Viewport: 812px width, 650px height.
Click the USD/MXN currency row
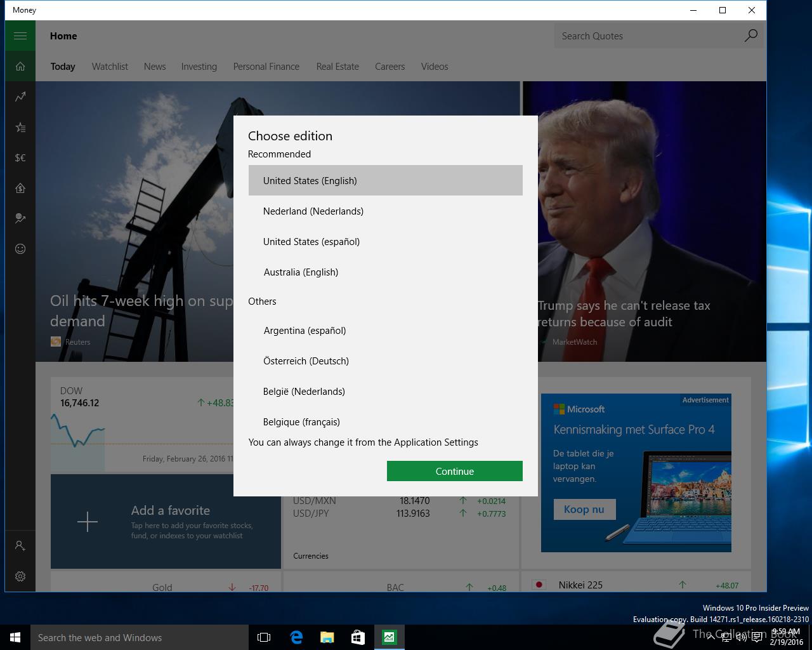point(400,501)
